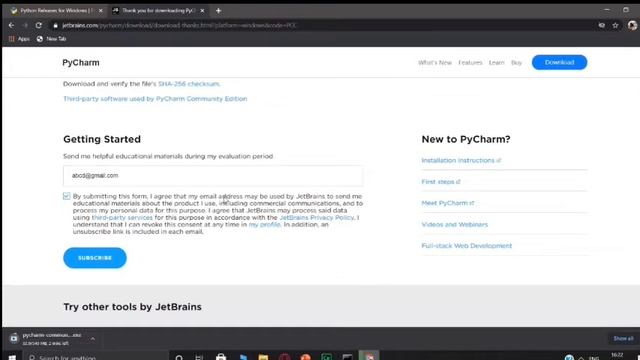Open the taskbar clock showing 16:22
The image size is (640, 360).
click(617, 356)
